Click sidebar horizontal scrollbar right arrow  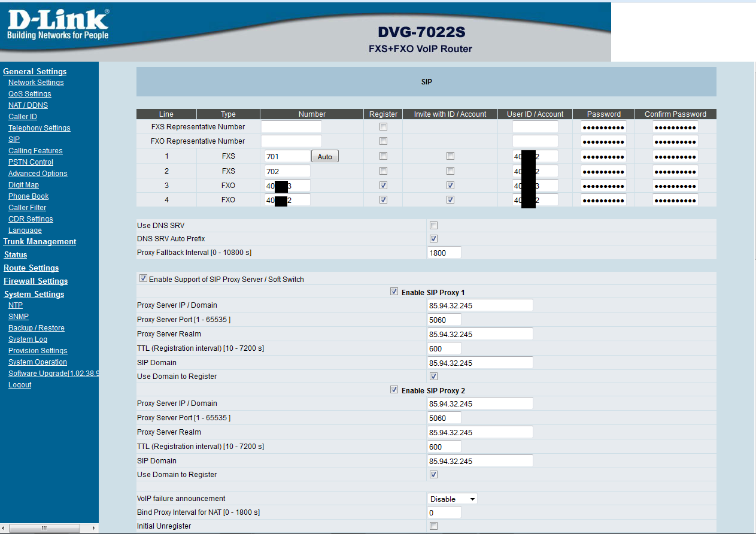(93, 529)
